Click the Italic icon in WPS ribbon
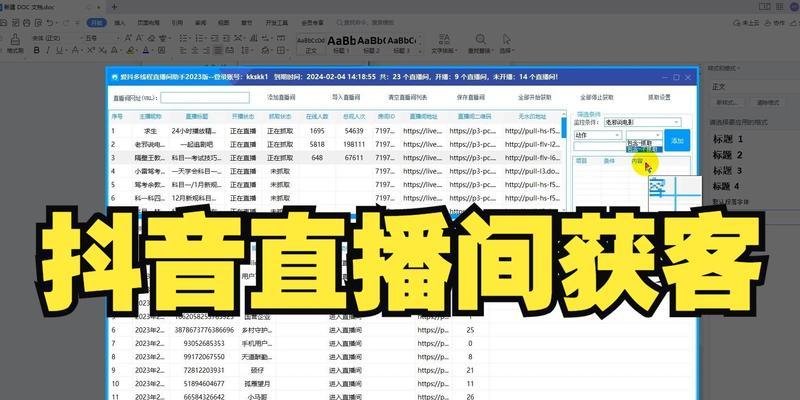Image resolution: width=800 pixels, height=400 pixels. (x=48, y=50)
